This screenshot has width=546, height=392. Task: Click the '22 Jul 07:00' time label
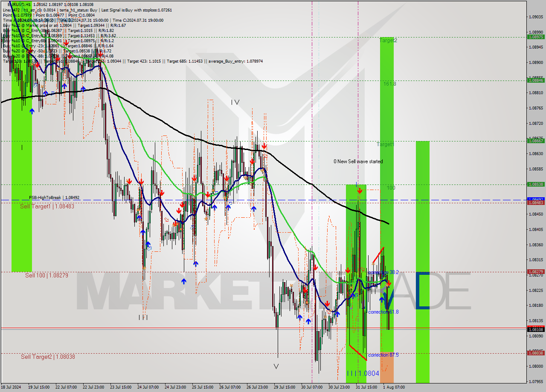[66, 387]
